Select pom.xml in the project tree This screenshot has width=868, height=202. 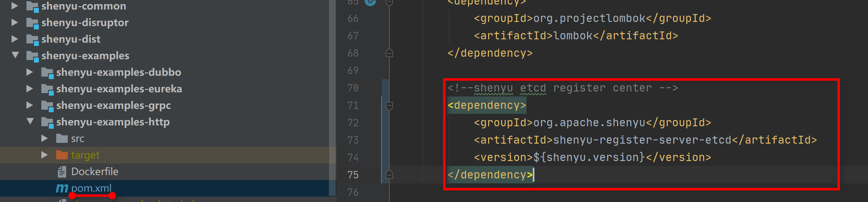(91, 188)
